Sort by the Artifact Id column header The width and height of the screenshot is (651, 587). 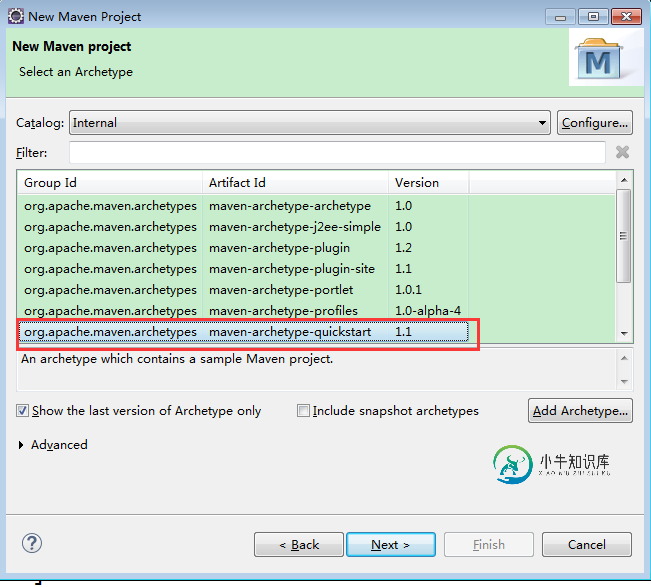click(x=295, y=183)
